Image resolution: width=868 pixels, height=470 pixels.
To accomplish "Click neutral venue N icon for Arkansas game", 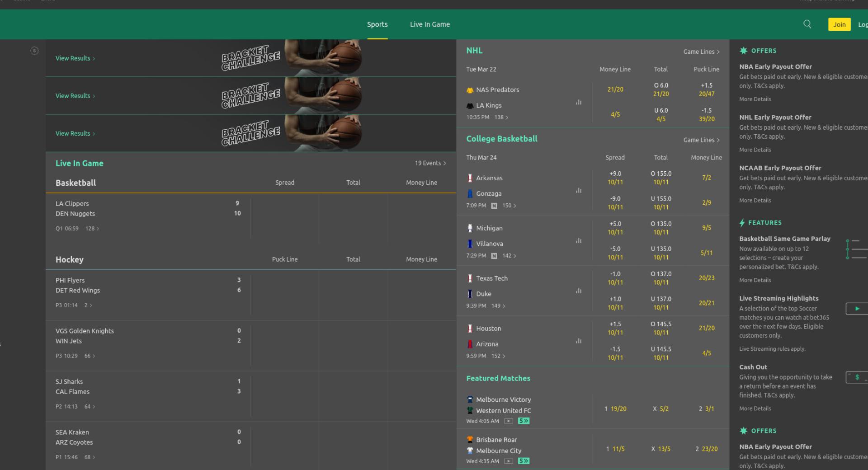I will 494,206.
